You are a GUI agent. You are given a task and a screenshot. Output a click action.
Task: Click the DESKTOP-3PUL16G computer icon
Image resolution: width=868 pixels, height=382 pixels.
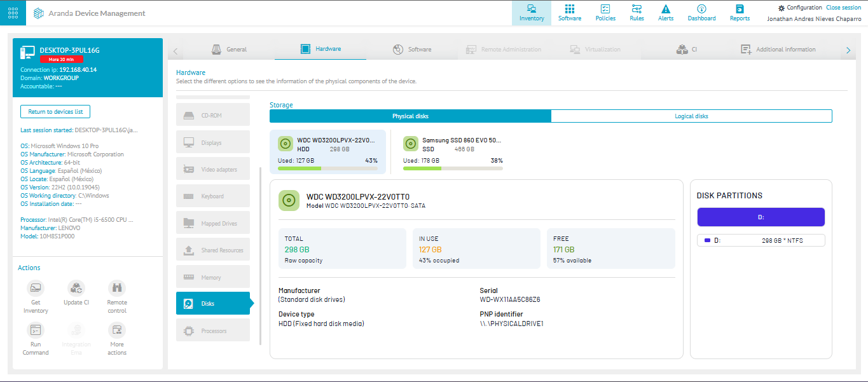pos(27,51)
